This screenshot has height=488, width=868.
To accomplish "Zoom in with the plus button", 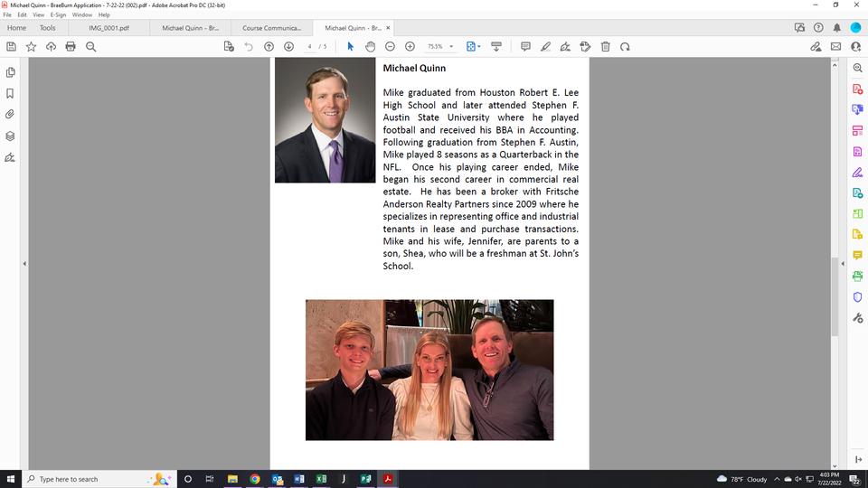I will point(410,47).
